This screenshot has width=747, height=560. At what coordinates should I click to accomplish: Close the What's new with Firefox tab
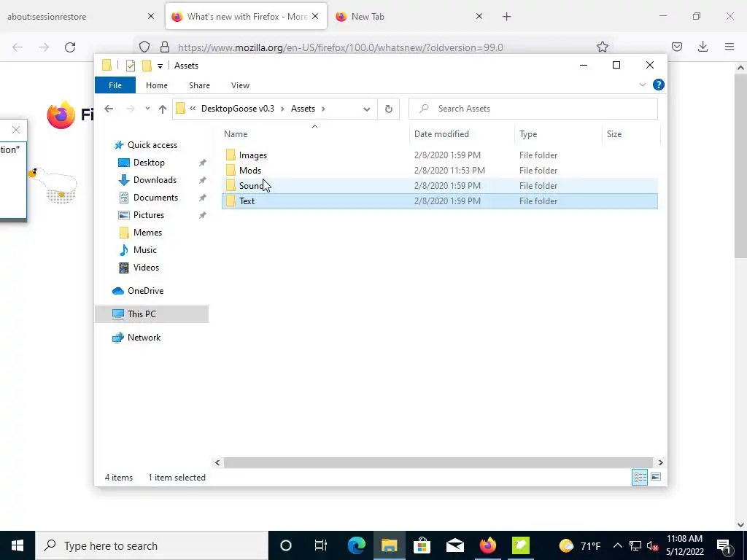pyautogui.click(x=315, y=17)
